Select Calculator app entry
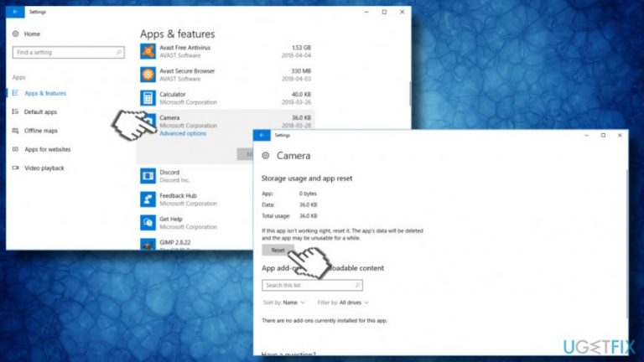This screenshot has height=362, width=644. point(226,98)
